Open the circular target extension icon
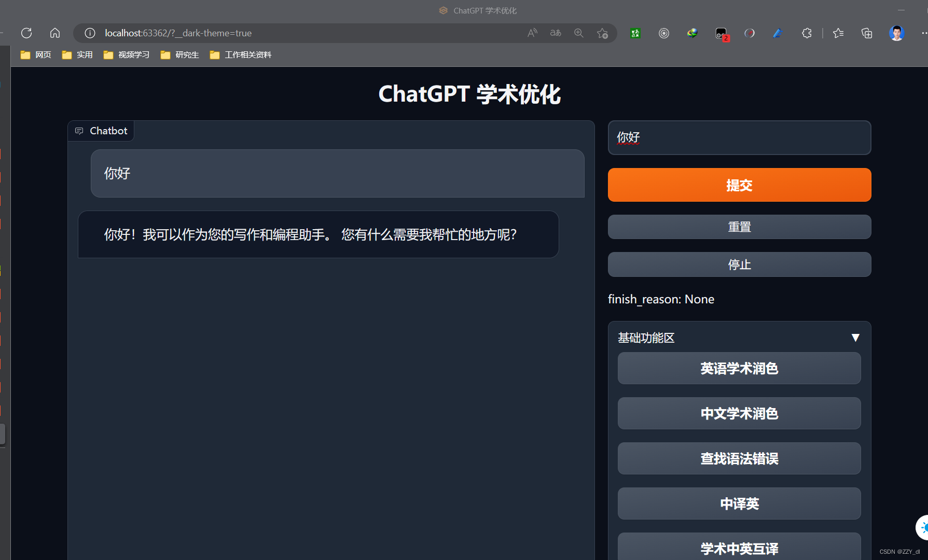 tap(664, 33)
